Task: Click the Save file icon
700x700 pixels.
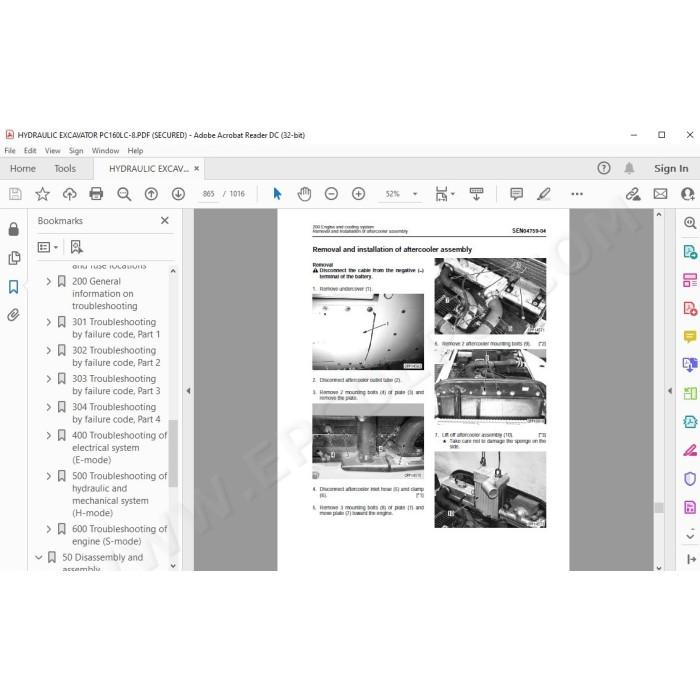Action: (15, 194)
